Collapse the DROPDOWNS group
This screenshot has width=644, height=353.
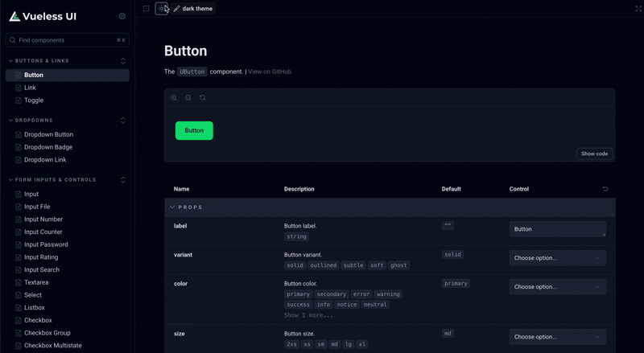click(x=31, y=121)
